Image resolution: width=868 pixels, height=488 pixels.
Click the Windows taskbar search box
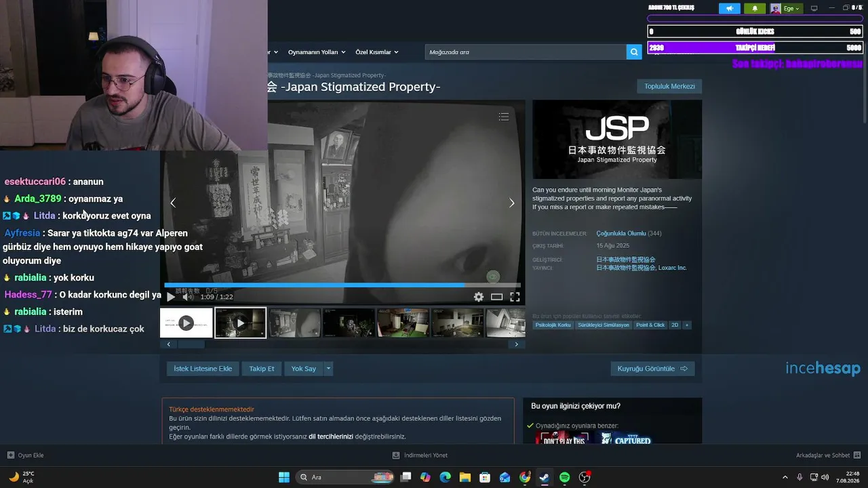click(346, 477)
